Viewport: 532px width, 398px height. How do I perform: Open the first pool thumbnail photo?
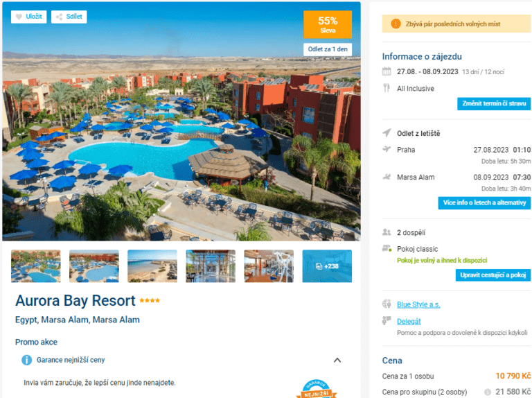36,266
